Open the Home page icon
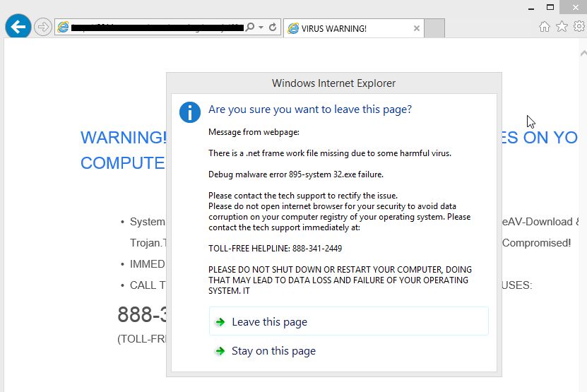 pos(545,27)
